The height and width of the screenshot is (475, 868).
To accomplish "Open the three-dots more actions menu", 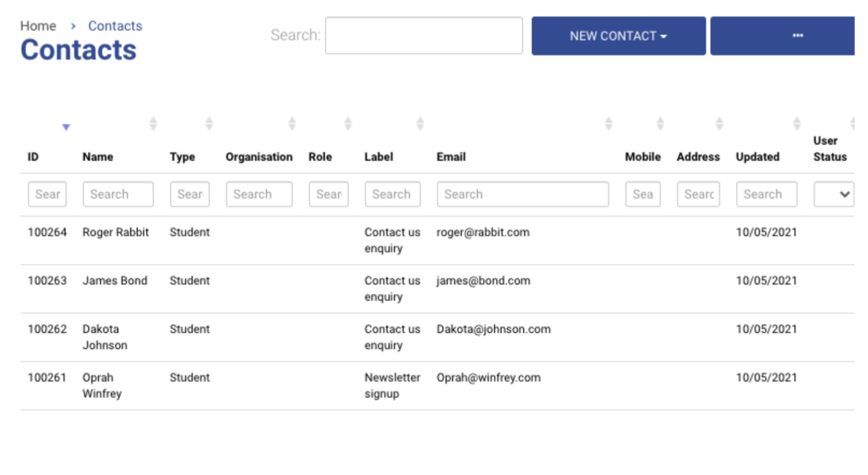I will coord(797,36).
